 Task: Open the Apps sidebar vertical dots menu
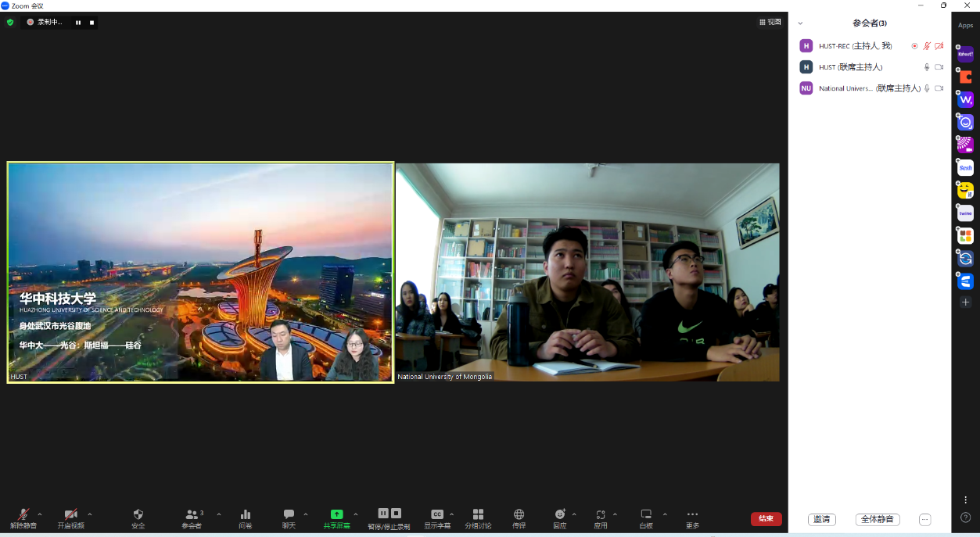tap(966, 499)
